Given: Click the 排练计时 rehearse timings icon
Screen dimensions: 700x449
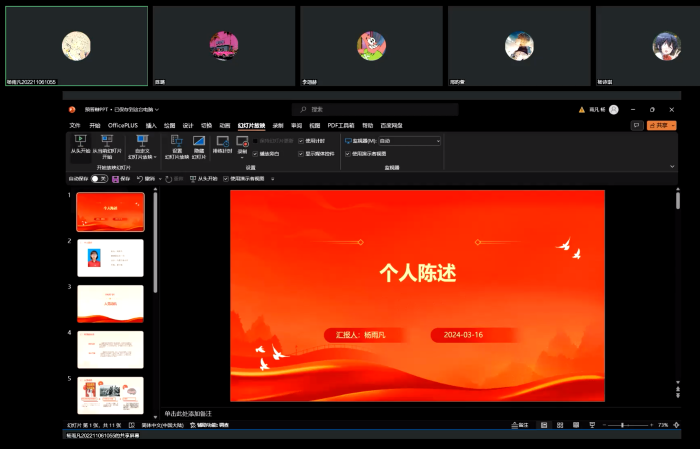Looking at the screenshot, I should coord(223,146).
